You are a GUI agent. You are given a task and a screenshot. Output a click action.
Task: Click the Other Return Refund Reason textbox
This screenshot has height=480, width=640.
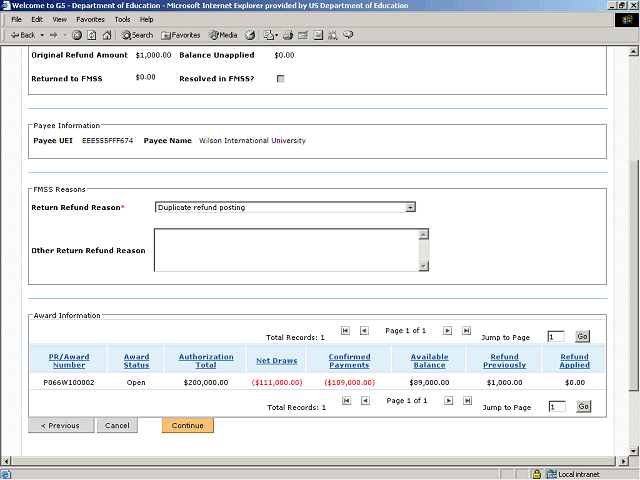point(285,250)
